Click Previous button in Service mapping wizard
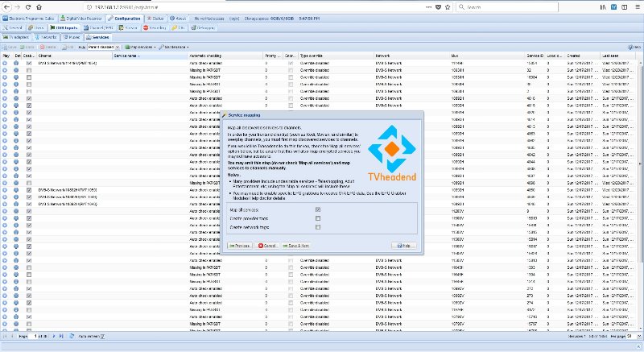 [x=239, y=246]
